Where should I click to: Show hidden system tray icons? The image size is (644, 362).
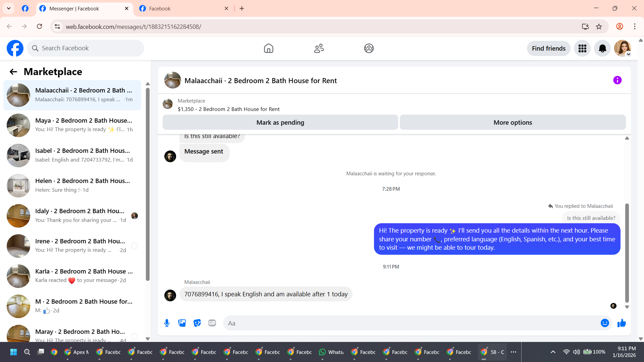click(x=553, y=352)
